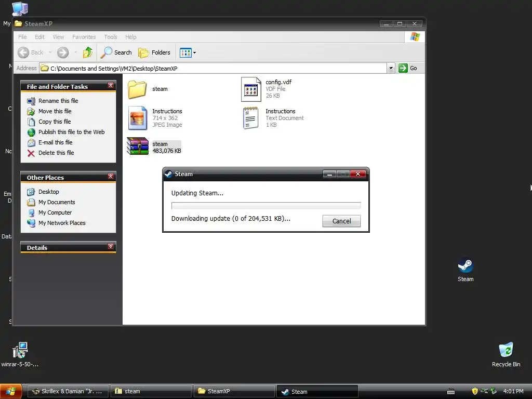Viewport: 532px width, 399px height.
Task: Click the folder icon in SteamXP title bar
Action: coord(18,23)
